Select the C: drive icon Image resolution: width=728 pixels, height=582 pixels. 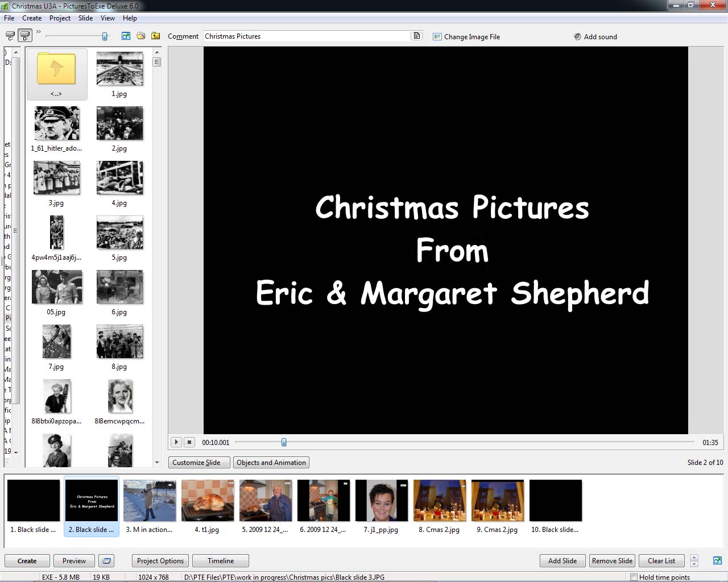(10, 36)
